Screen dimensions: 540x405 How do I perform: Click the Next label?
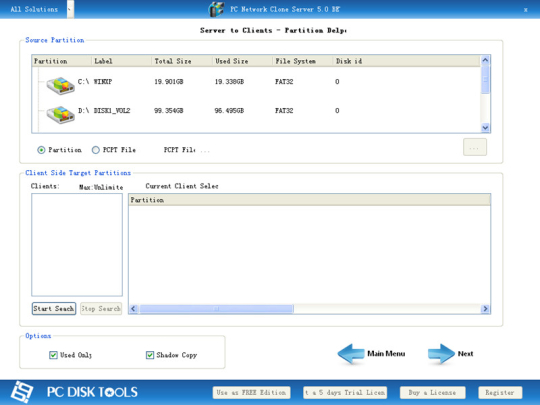(465, 354)
